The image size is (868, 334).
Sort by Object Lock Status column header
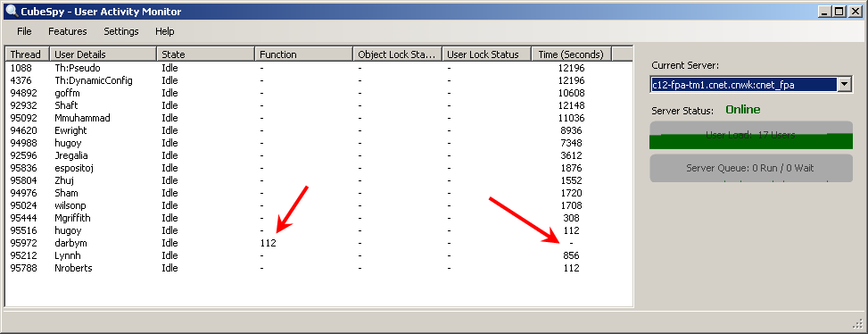pos(398,54)
